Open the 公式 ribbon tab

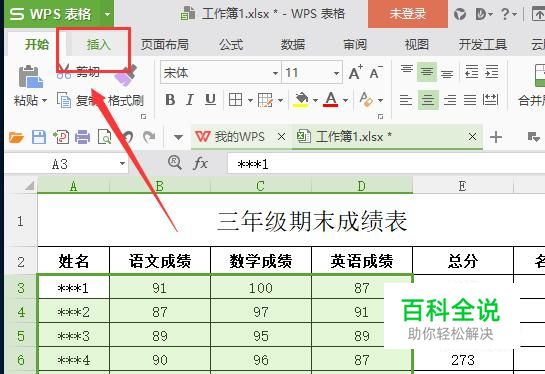[x=231, y=44]
